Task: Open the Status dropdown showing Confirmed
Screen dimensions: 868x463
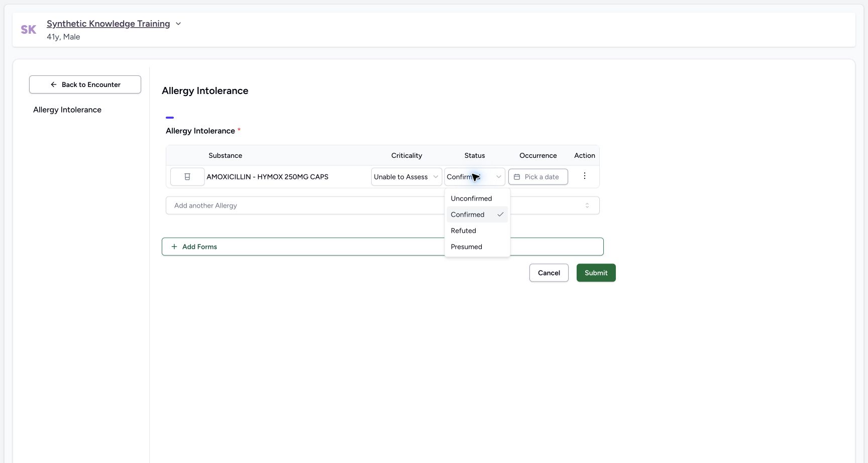Action: tap(475, 177)
